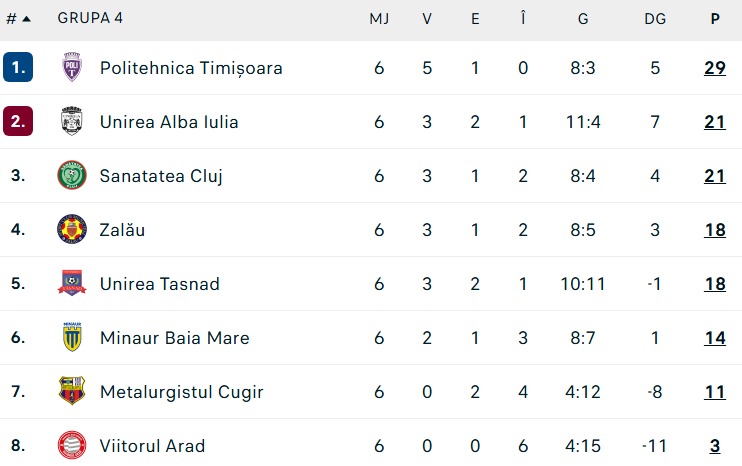Sort standings by the # rank arrow
This screenshot has height=466, width=742.
(18, 19)
